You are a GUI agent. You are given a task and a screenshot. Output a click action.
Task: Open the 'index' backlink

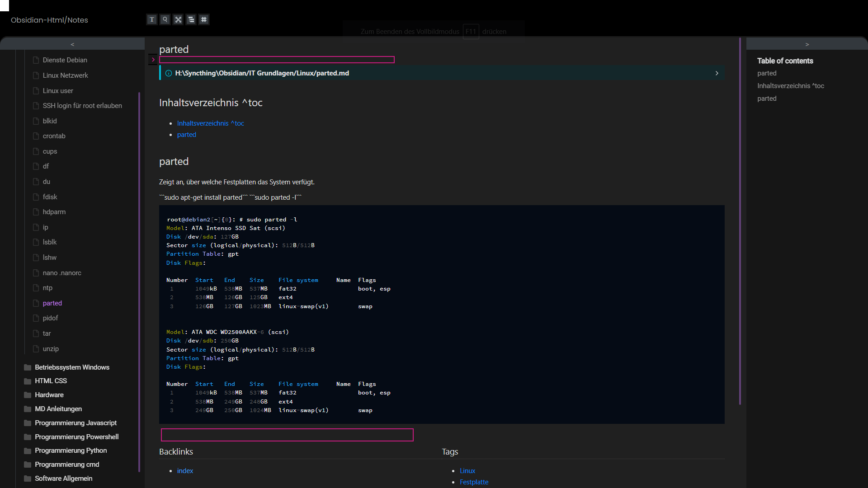click(x=185, y=470)
